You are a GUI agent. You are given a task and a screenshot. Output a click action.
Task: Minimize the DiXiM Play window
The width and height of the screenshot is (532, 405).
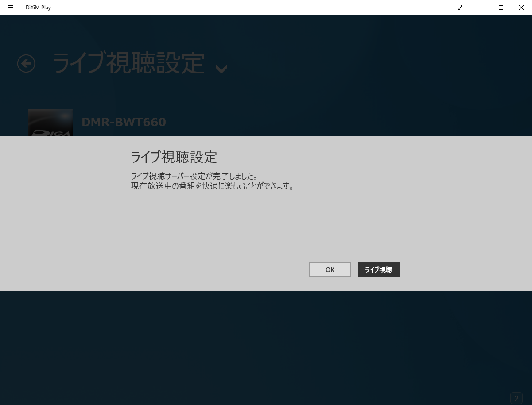[481, 8]
